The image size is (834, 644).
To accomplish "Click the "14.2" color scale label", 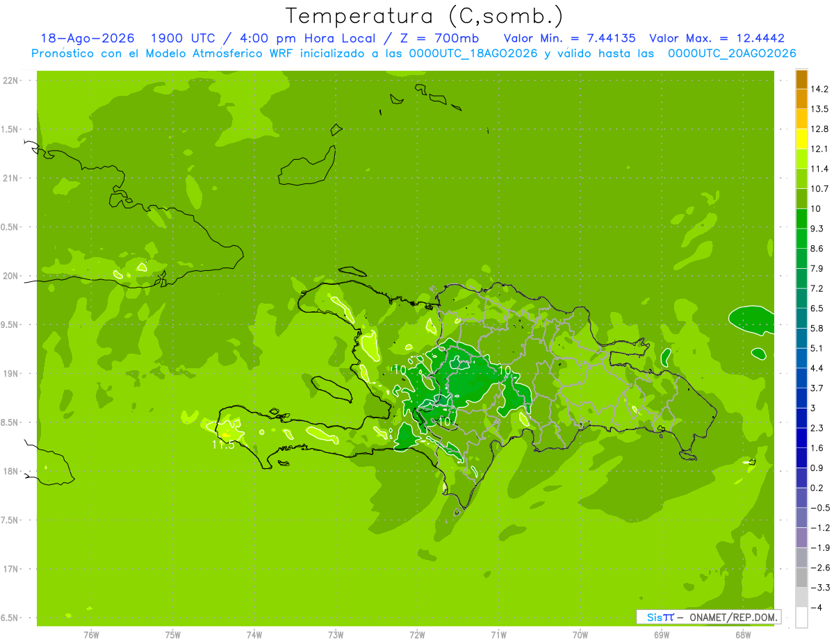I will click(x=820, y=89).
